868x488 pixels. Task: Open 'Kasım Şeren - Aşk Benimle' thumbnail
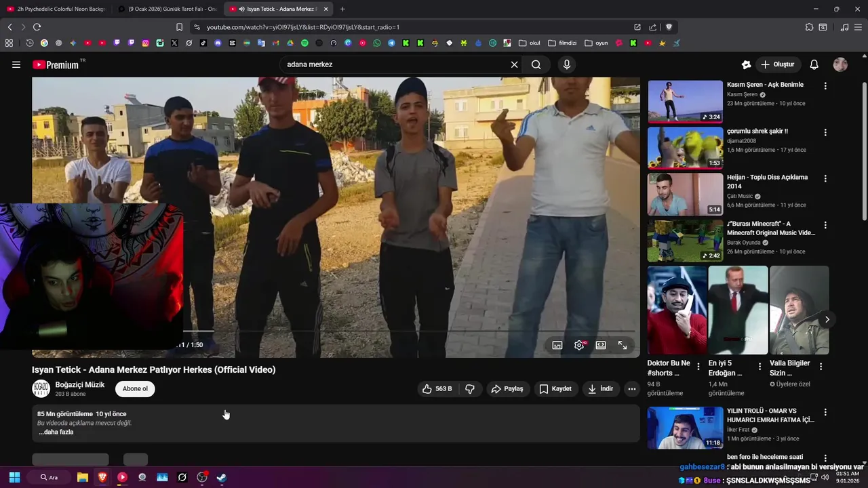pyautogui.click(x=685, y=101)
